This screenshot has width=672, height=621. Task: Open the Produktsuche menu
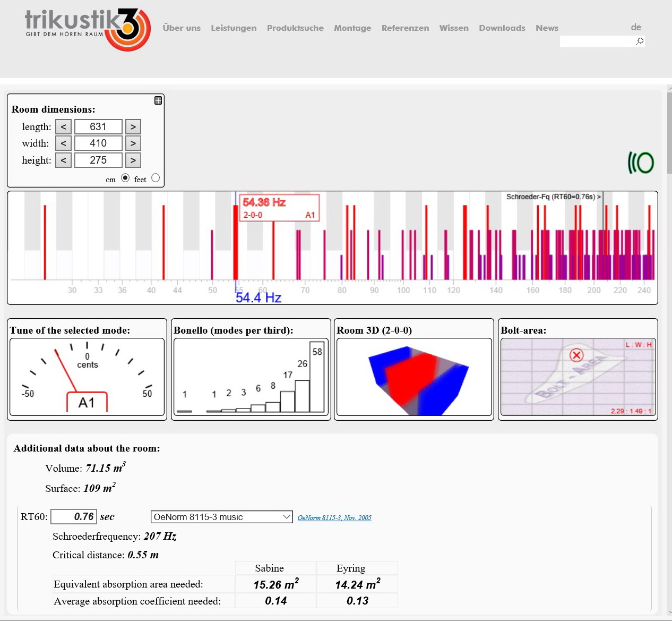pos(295,28)
